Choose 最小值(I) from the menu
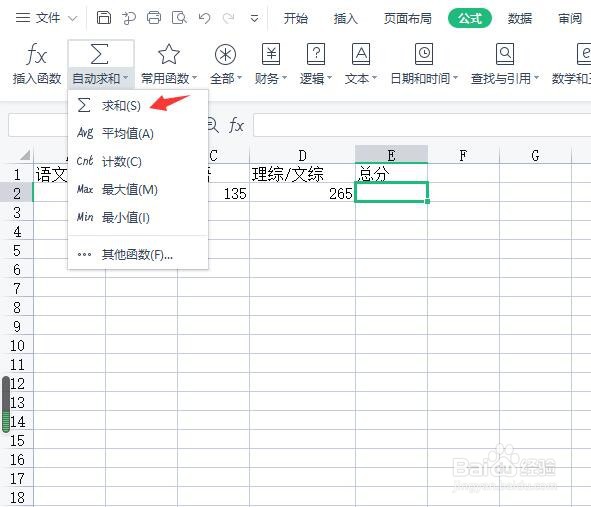Viewport: 591px width, 507px height. 138,218
